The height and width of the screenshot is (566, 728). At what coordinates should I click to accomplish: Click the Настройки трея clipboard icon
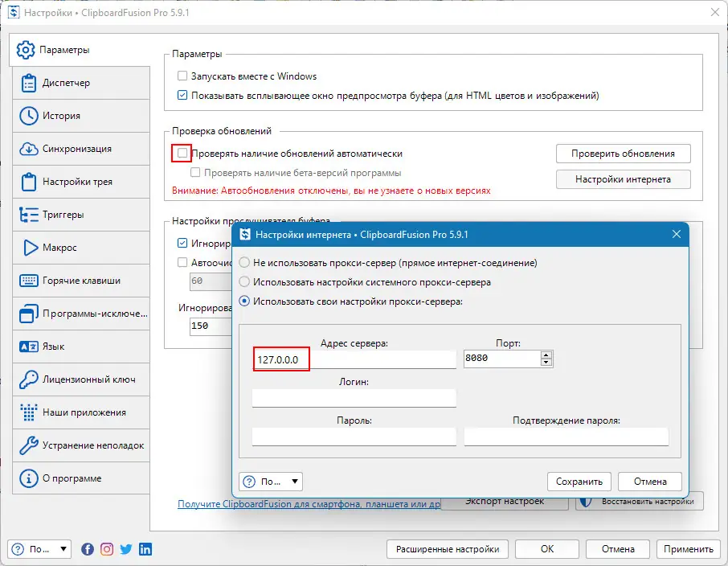click(x=29, y=182)
